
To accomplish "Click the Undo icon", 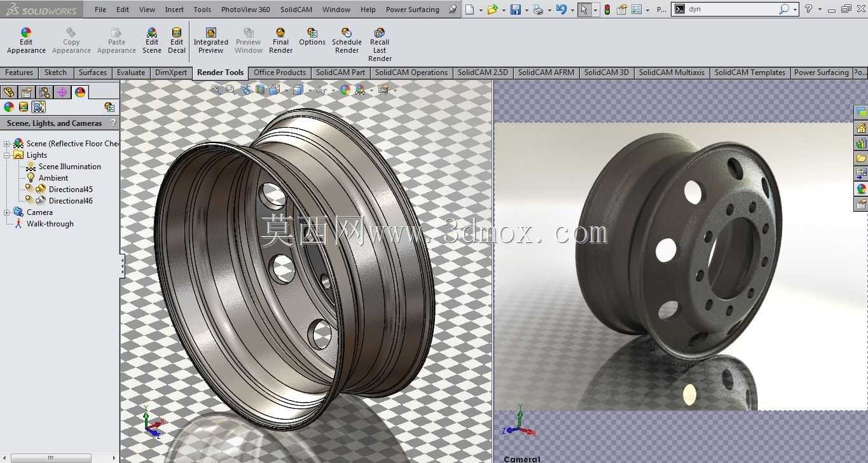I will tap(561, 10).
